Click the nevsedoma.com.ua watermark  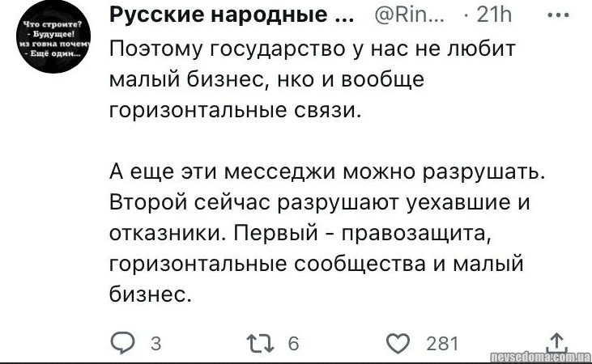(540, 356)
